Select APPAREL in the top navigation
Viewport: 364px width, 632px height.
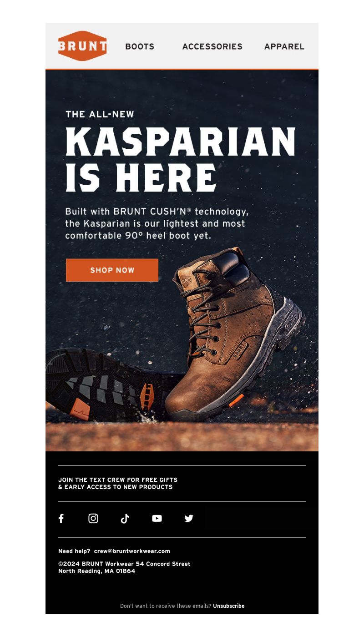tap(284, 46)
